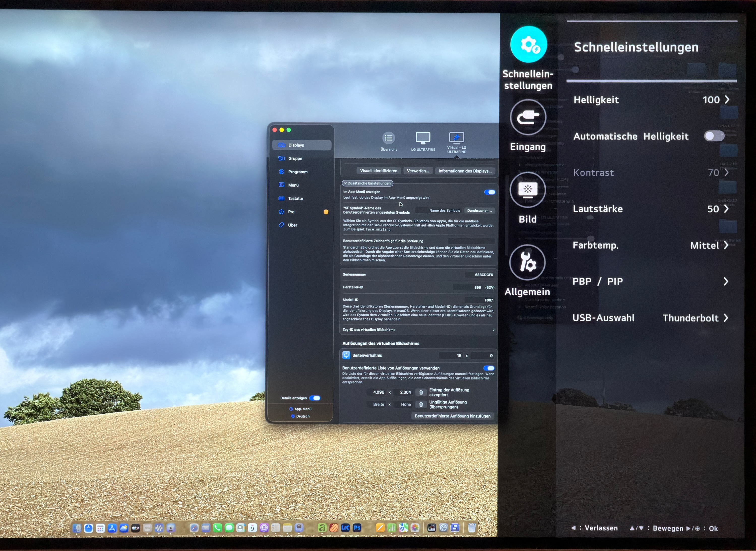
Task: Open Photoshop from the dock
Action: 357,528
